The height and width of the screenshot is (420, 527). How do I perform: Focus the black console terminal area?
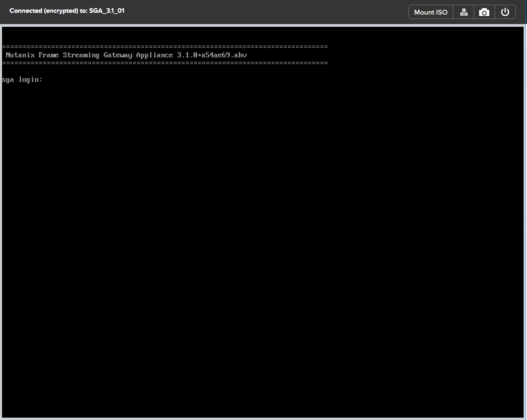click(238, 221)
